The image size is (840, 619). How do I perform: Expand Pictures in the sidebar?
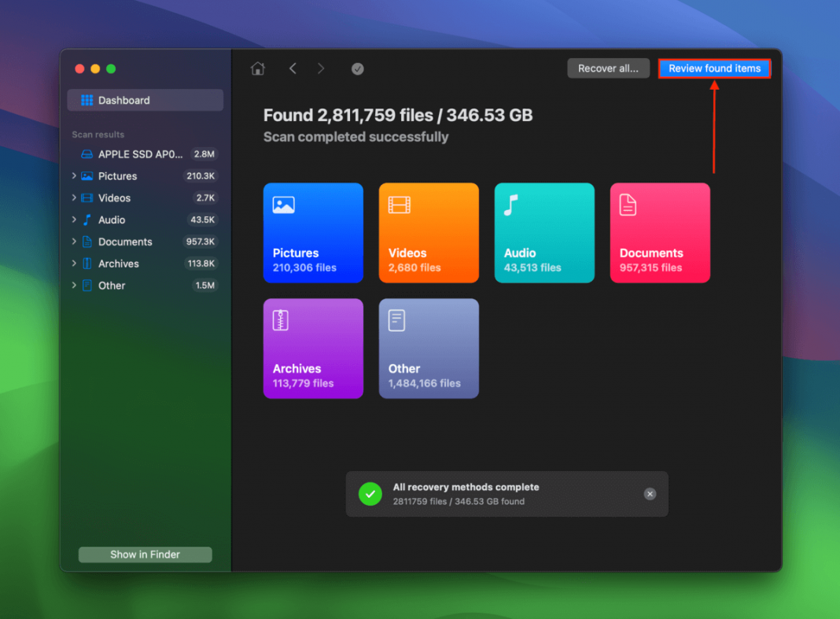click(x=74, y=176)
